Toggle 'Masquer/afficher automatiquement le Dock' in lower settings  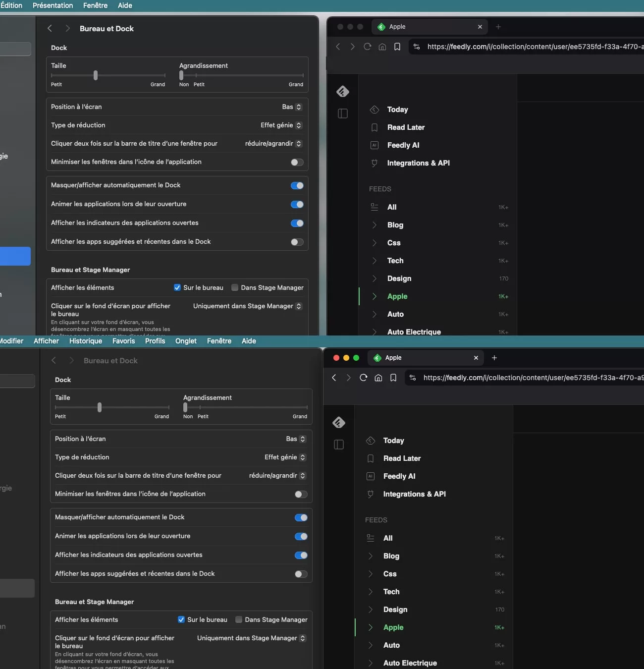coord(301,517)
